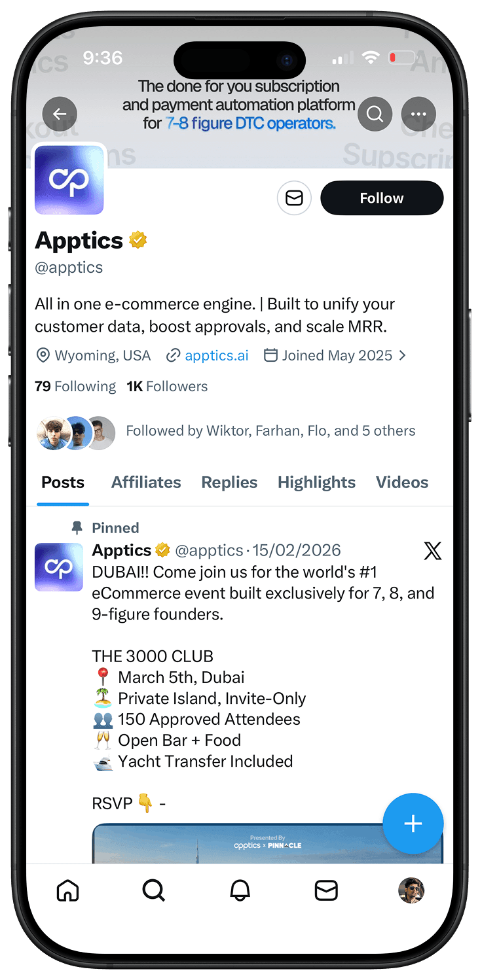Message Apptics via envelope icon
The width and height of the screenshot is (480, 980).
[294, 198]
